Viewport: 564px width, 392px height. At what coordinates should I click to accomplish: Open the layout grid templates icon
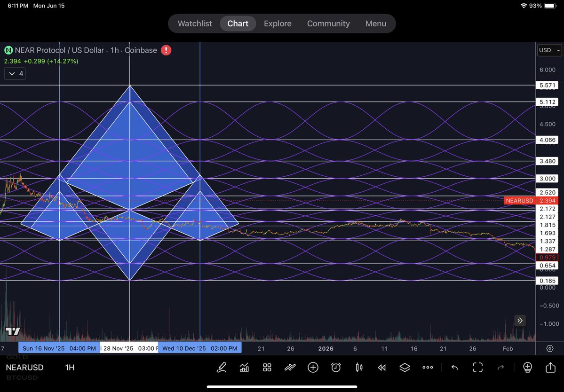(267, 367)
